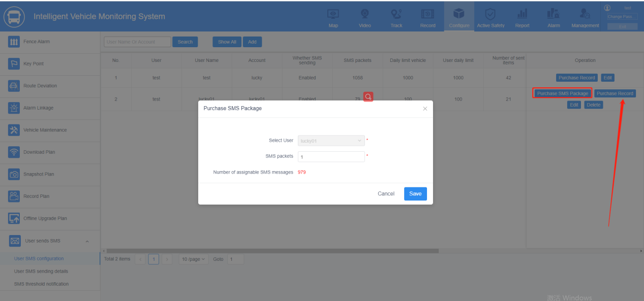
Task: Open the 10 /page size dropdown
Action: point(194,259)
